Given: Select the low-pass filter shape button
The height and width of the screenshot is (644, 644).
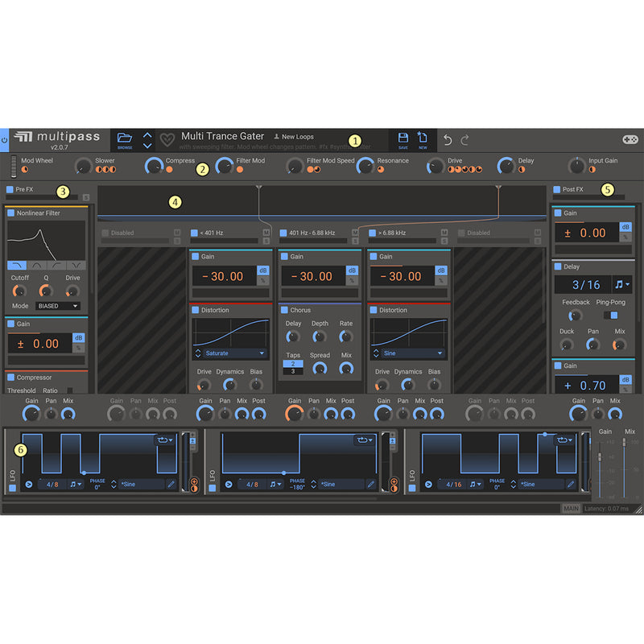Looking at the screenshot, I should point(17,266).
